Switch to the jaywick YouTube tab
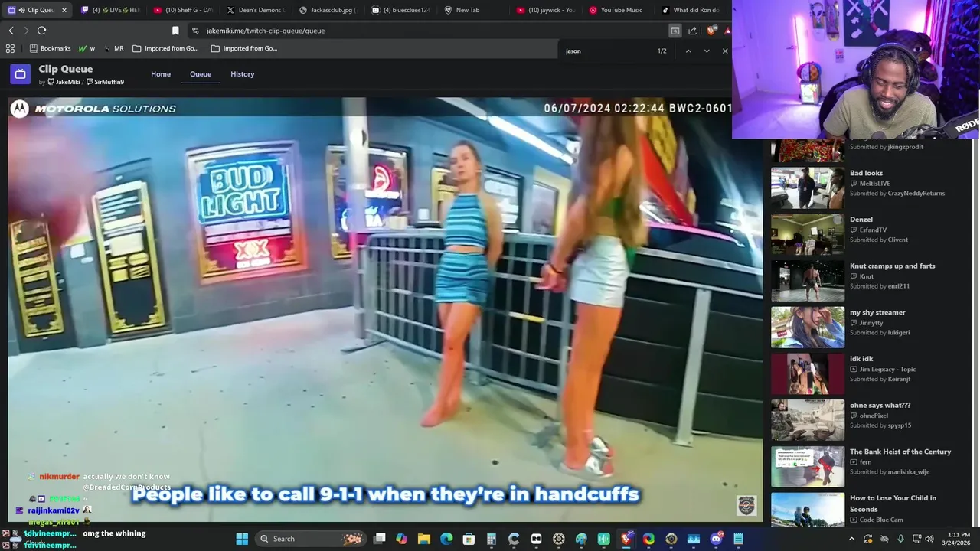Screen dimensions: 980x551 pos(545,10)
